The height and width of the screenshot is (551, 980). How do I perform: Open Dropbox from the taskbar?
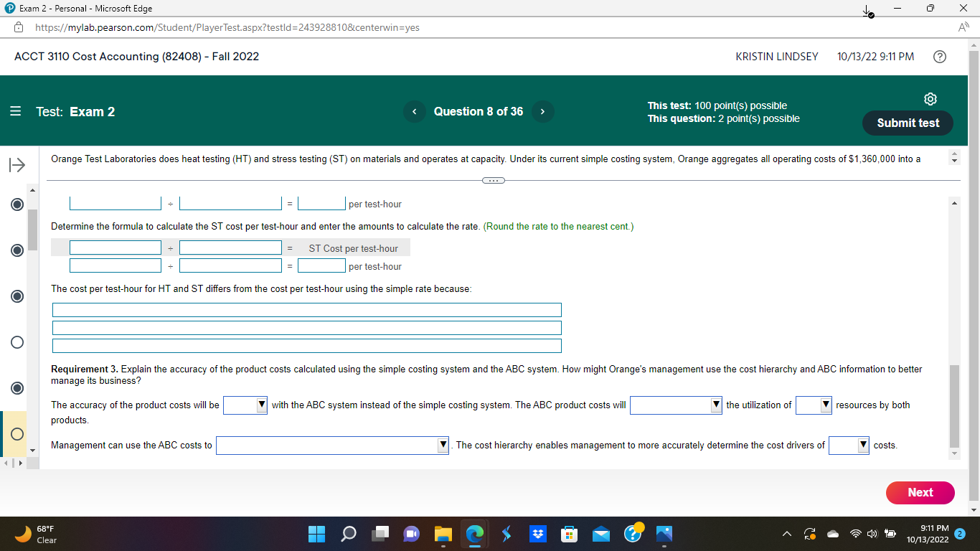coord(537,534)
